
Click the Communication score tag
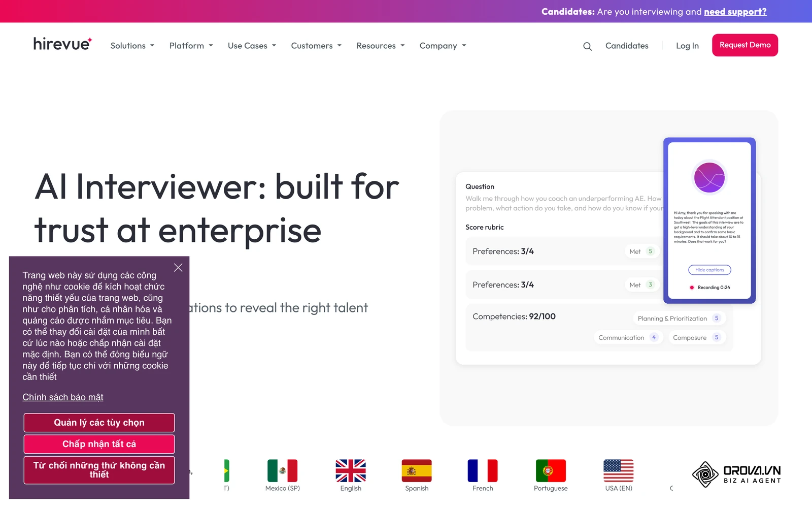click(x=628, y=337)
